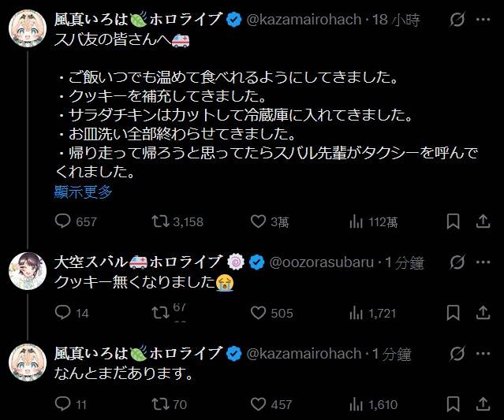
Task: View analytics of the 112萬 views tweet
Action: 356,222
